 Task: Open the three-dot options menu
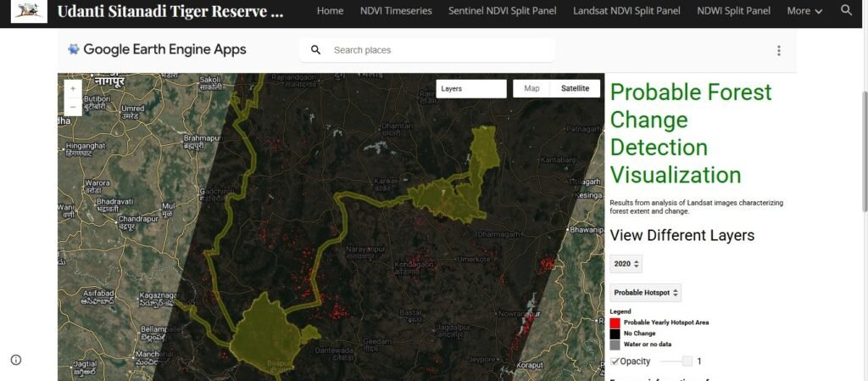click(x=779, y=51)
